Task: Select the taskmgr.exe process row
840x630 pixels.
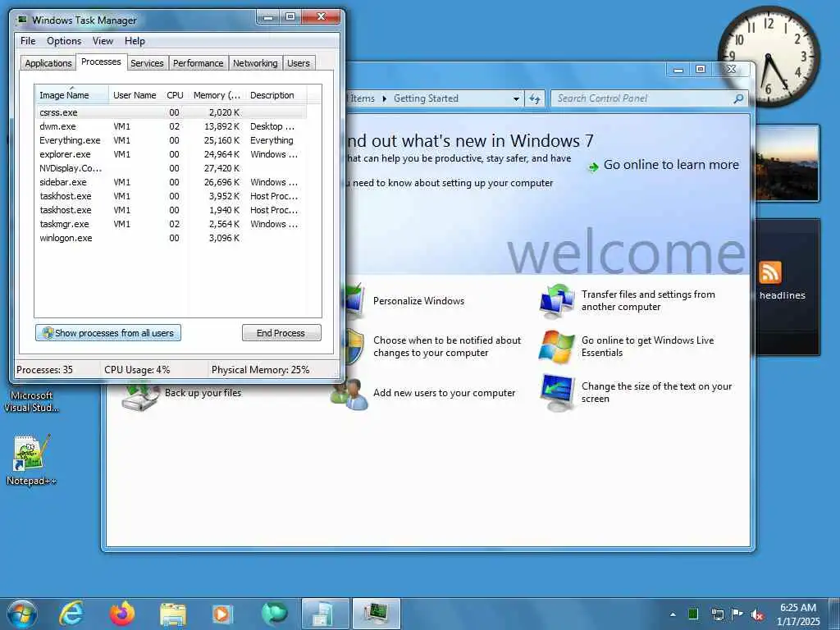Action: tap(171, 224)
